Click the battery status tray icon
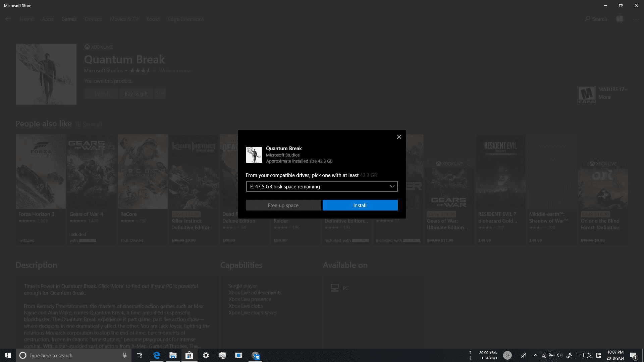This screenshot has height=362, width=644. (551, 355)
